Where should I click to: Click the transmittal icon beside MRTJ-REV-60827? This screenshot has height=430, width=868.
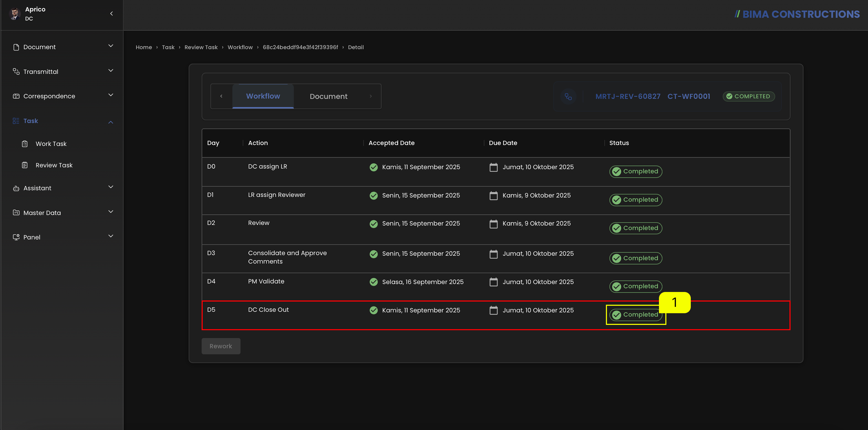point(568,96)
